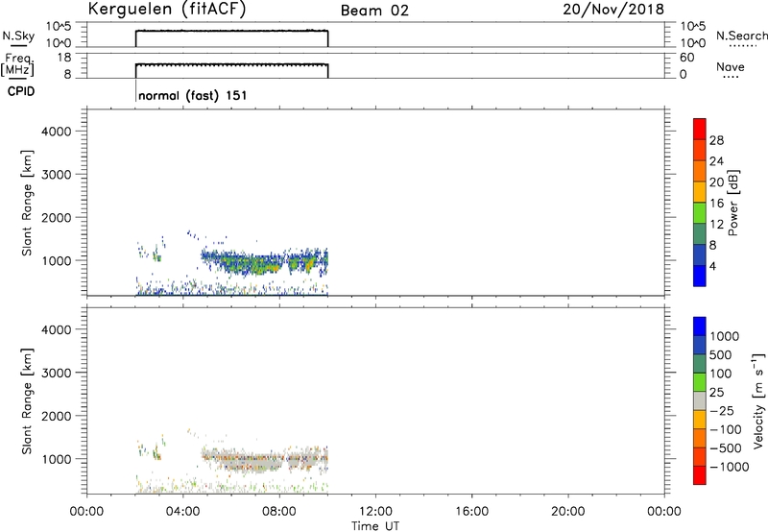Click the 04:00 time tick label
The image size is (768, 532).
click(182, 512)
